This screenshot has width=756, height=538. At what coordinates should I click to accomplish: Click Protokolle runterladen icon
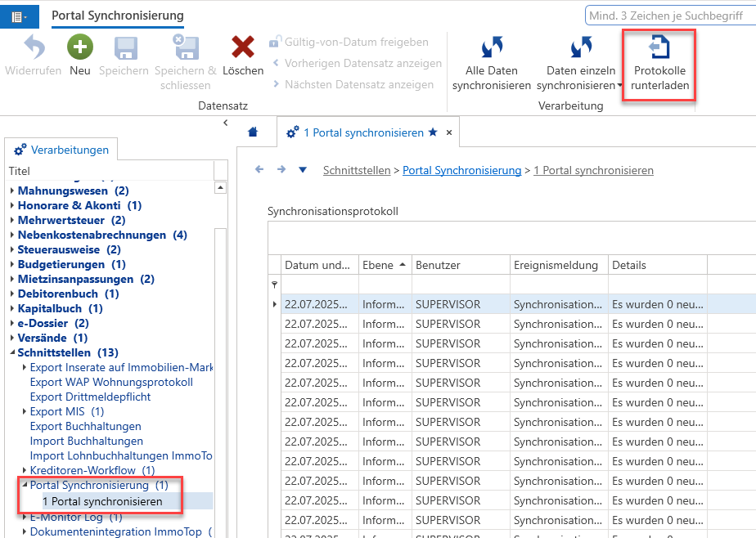tap(659, 47)
